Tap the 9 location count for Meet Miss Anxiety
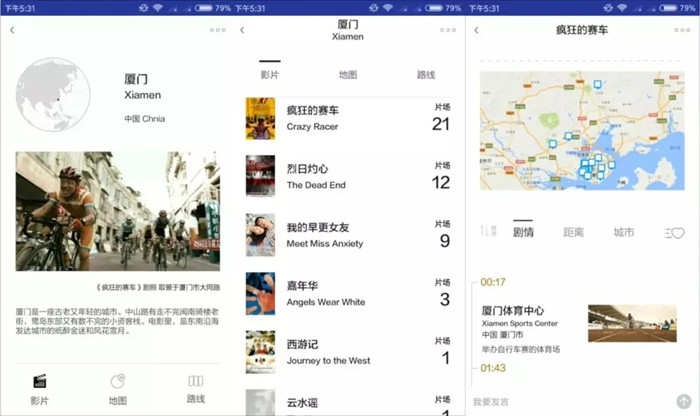Image resolution: width=700 pixels, height=416 pixels. (445, 241)
